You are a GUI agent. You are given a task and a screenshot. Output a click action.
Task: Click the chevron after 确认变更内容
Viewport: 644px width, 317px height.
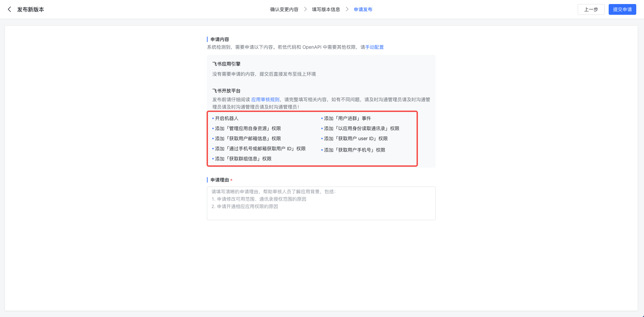click(305, 9)
